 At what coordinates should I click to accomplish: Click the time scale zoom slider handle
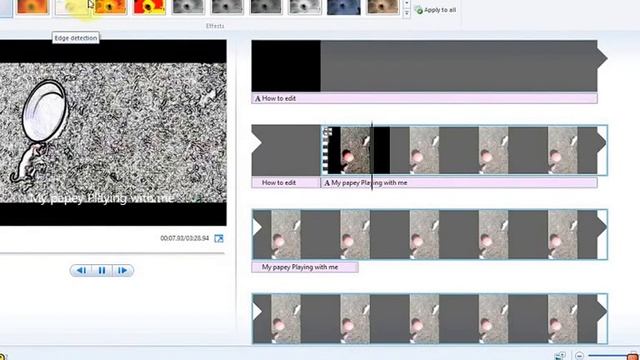pos(632,356)
